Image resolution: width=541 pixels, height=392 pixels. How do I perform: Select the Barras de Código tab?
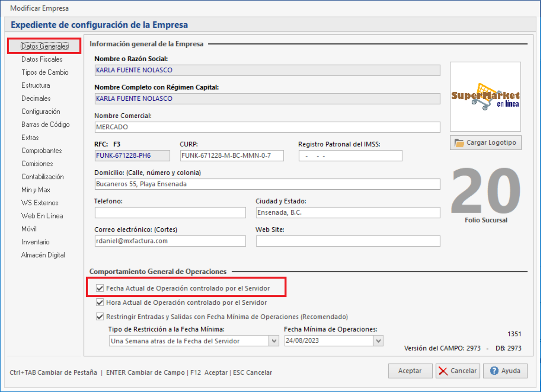45,124
